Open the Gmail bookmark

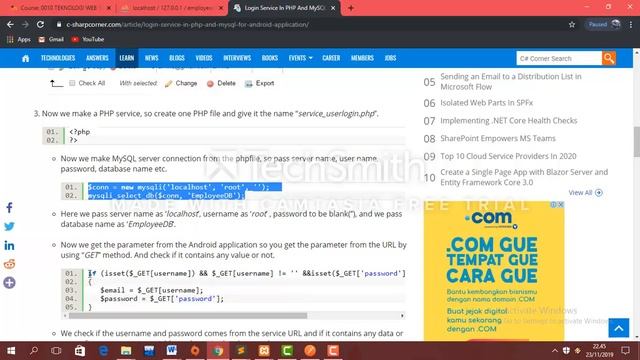tap(51, 39)
